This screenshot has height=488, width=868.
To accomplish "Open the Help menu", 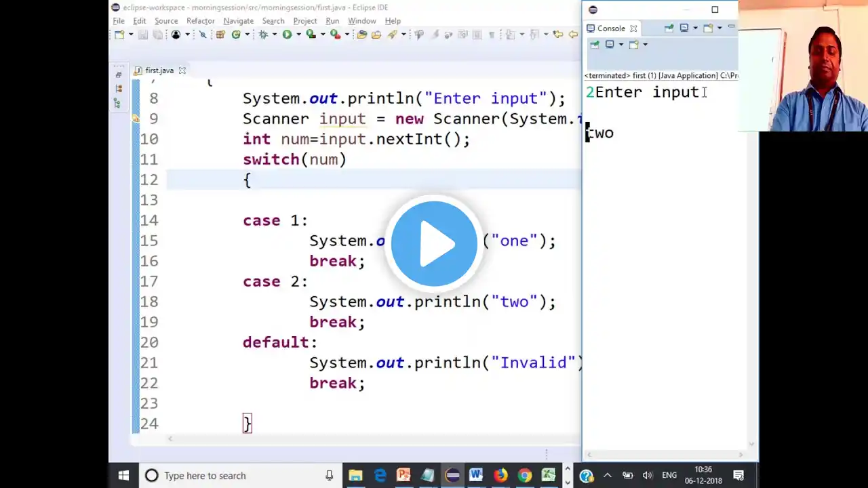I will (x=393, y=21).
